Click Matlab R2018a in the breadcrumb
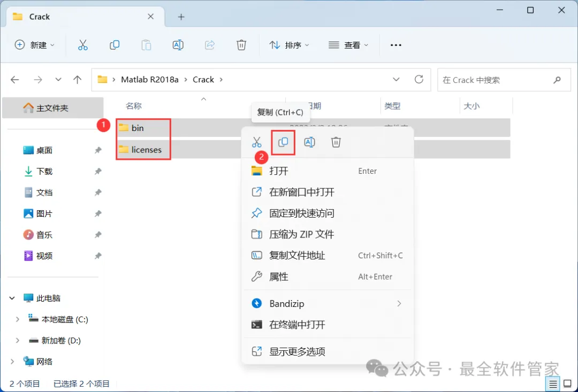Viewport: 578px width, 392px height. coord(150,80)
